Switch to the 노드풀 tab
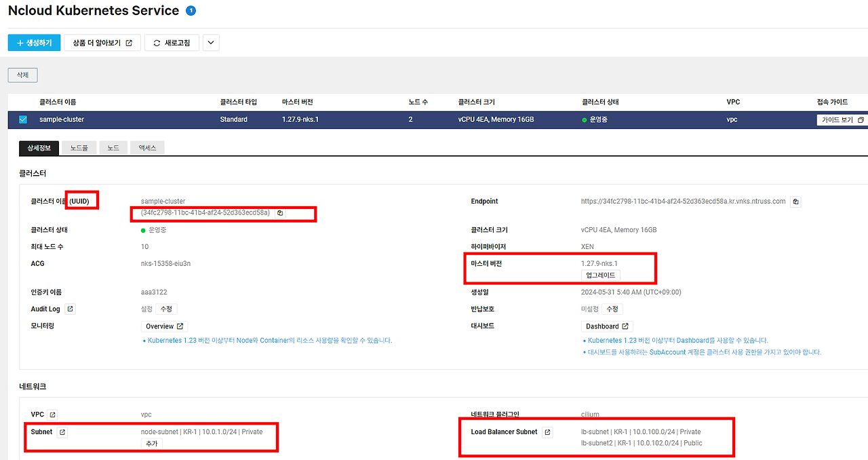868x460 pixels. coord(79,147)
